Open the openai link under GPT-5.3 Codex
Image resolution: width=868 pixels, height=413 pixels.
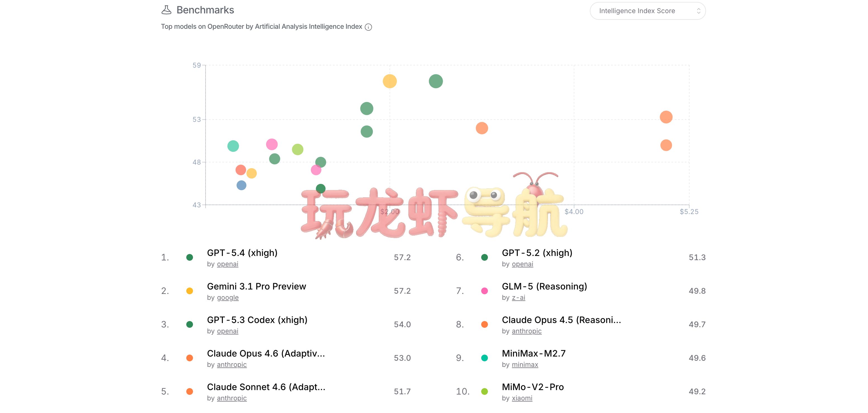coord(227,331)
